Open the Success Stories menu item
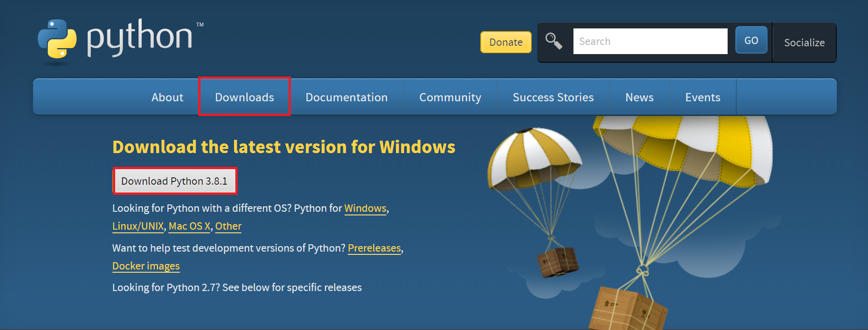Viewport: 868px width, 330px height. 553,97
